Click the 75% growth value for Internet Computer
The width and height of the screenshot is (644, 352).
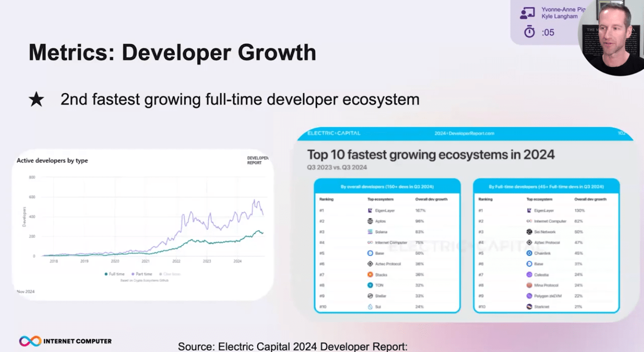coord(420,243)
